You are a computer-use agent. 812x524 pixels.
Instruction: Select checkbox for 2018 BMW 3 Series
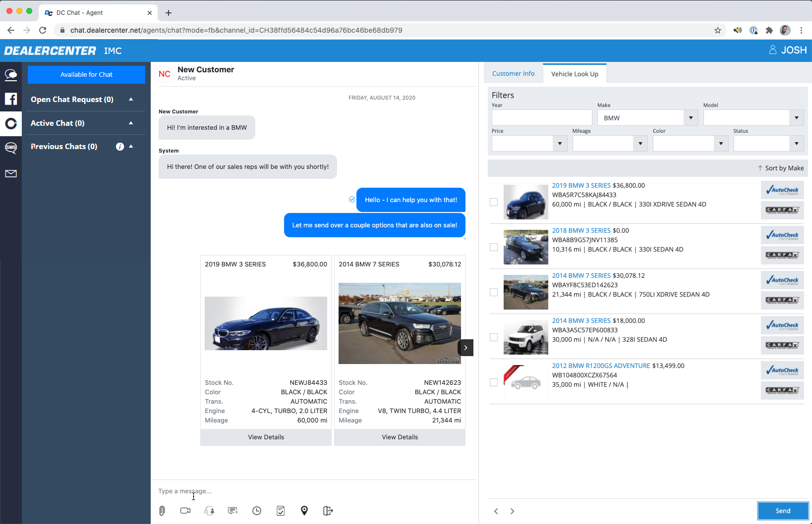(494, 247)
